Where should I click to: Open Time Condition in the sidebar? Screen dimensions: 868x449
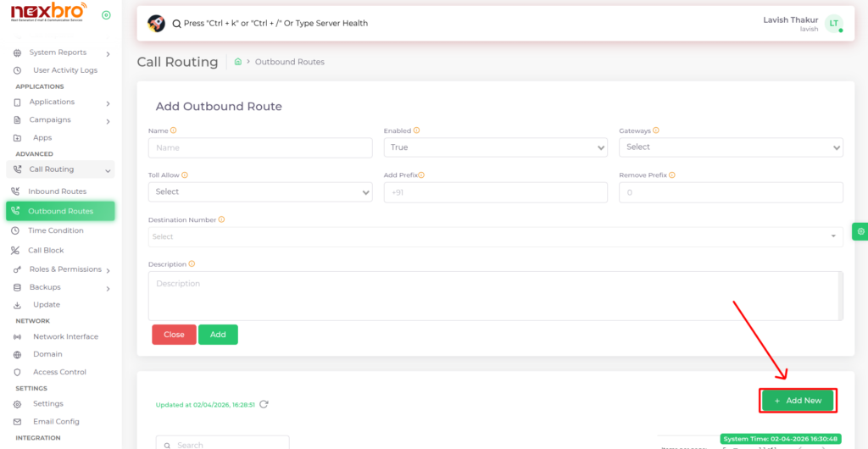click(x=55, y=230)
